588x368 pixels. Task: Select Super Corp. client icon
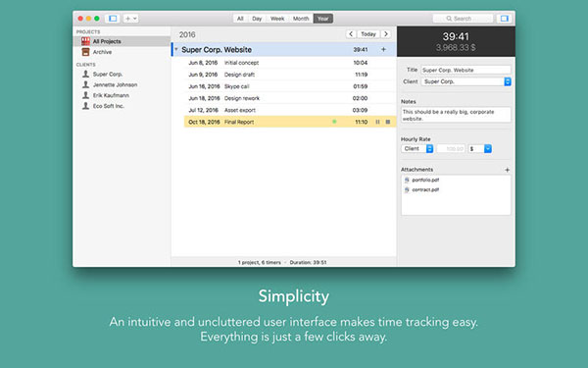pyautogui.click(x=86, y=74)
